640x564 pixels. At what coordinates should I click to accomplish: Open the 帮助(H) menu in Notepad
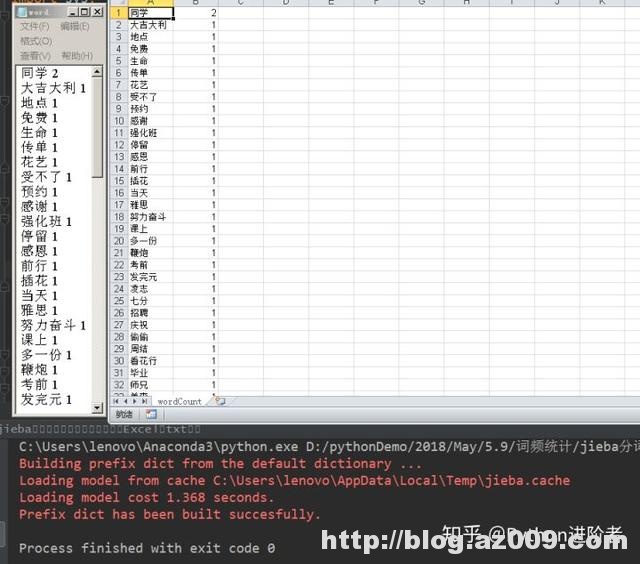pos(77,56)
